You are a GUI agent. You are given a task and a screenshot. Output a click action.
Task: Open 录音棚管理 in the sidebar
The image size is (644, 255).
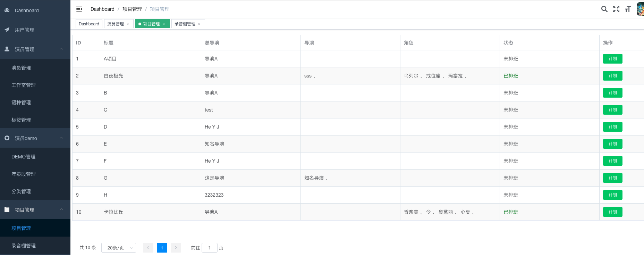coord(35,246)
